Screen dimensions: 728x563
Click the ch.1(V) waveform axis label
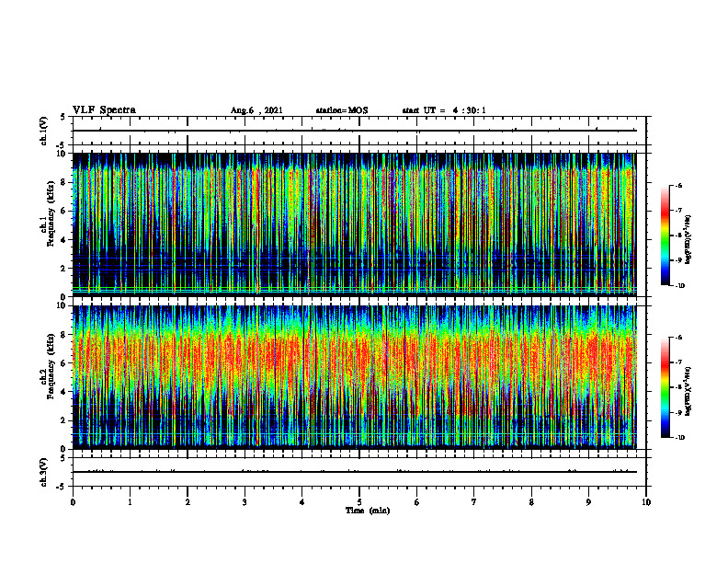tap(44, 131)
